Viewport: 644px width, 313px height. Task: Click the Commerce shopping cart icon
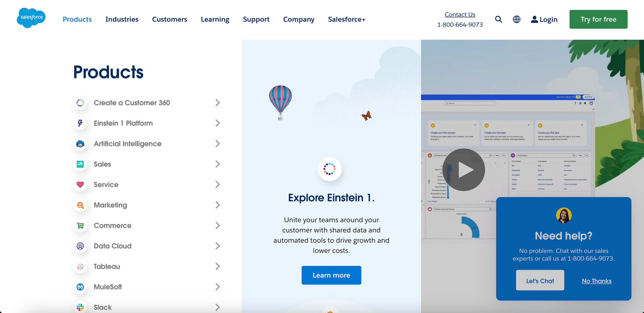tap(80, 226)
